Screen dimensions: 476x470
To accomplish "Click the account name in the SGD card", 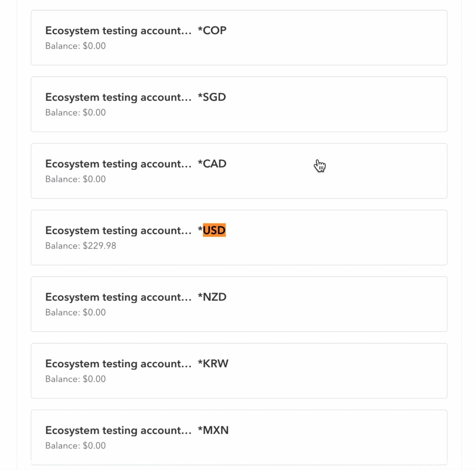I will tap(118, 97).
